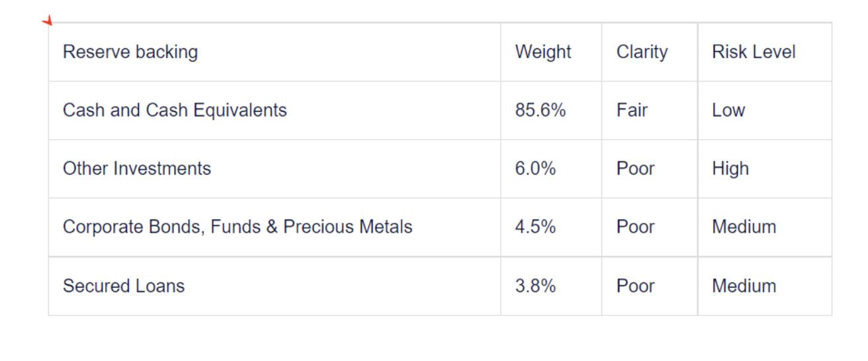Click Poor clarity in Other Investments row
This screenshot has width=868, height=361.
(x=635, y=169)
